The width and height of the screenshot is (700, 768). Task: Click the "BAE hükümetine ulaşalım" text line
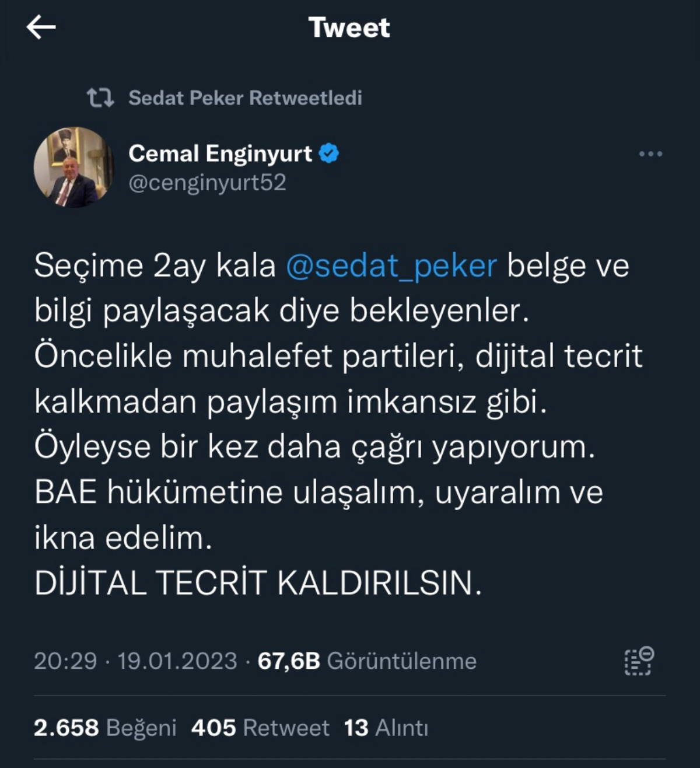click(x=318, y=492)
